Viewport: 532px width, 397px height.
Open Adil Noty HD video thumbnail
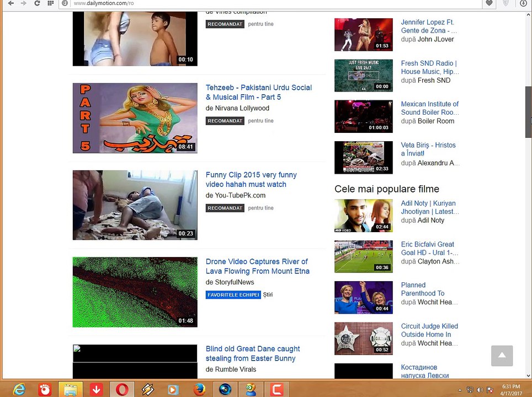coord(363,216)
